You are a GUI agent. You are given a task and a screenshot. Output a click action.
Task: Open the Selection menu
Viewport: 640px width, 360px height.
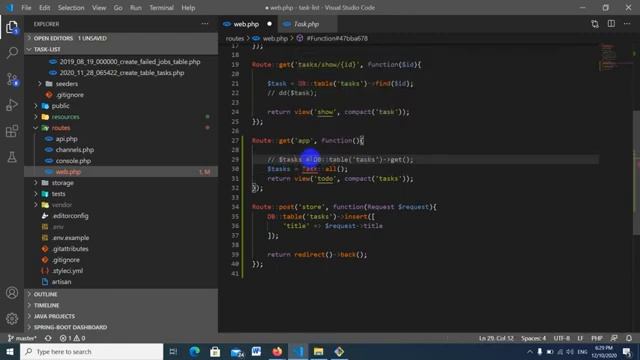(71, 8)
